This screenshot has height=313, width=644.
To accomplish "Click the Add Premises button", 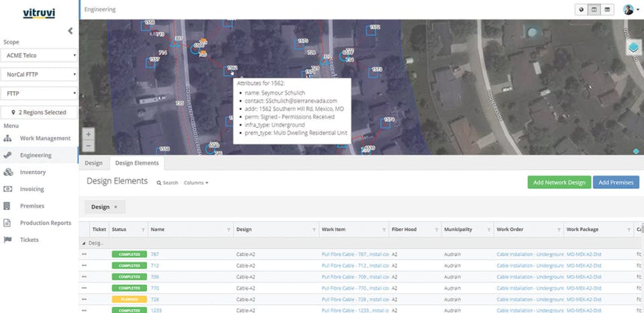I will click(615, 182).
